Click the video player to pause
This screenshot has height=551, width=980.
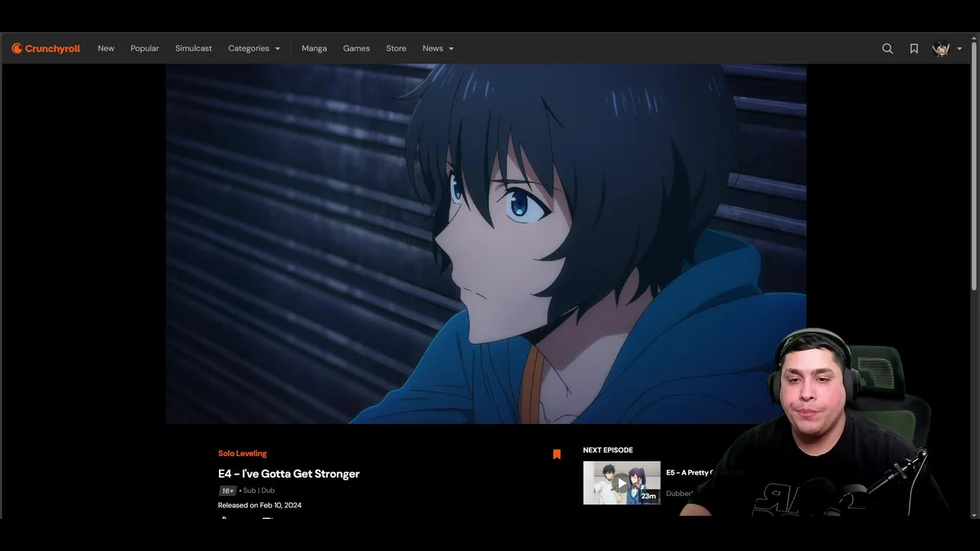(485, 243)
